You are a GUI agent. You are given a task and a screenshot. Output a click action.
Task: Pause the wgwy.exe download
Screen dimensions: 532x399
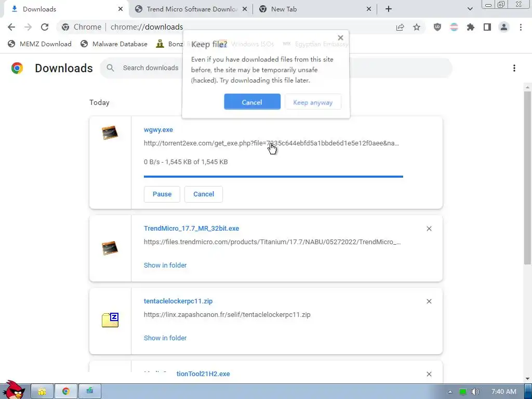click(x=162, y=194)
